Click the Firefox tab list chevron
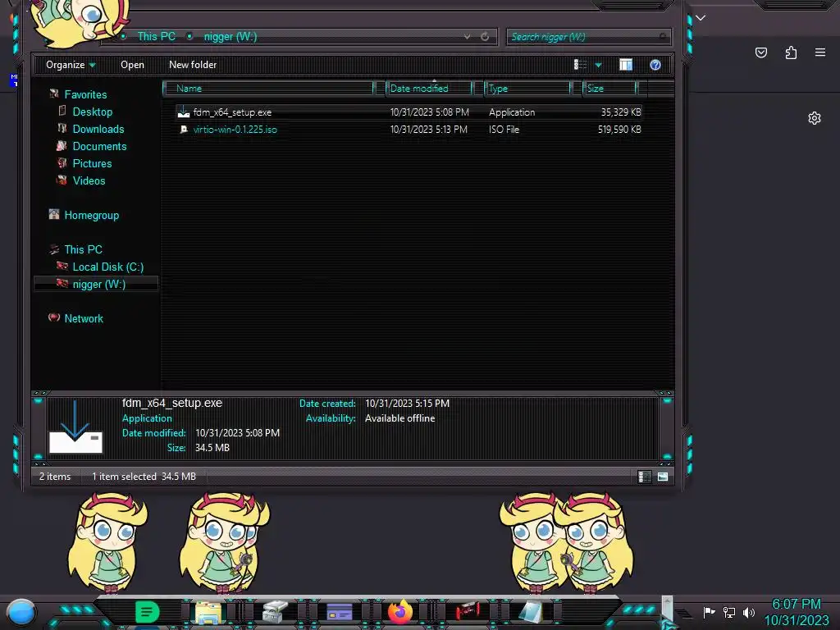Screen dimensions: 840x630 [x=701, y=18]
